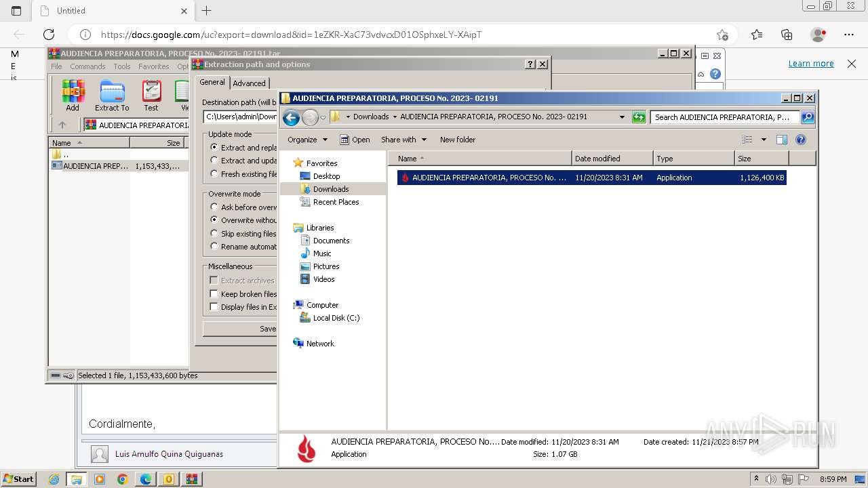Image resolution: width=868 pixels, height=488 pixels.
Task: Click Network in the navigation tree
Action: (320, 344)
